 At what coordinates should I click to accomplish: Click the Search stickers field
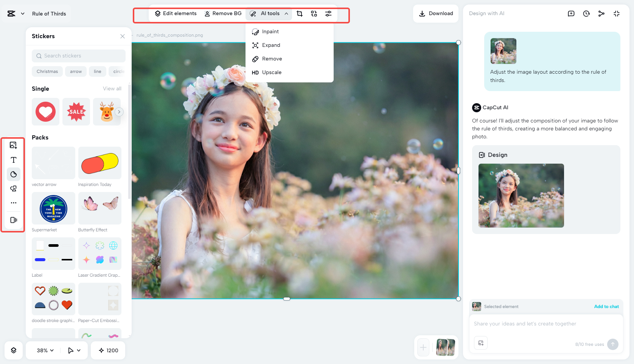coord(79,56)
